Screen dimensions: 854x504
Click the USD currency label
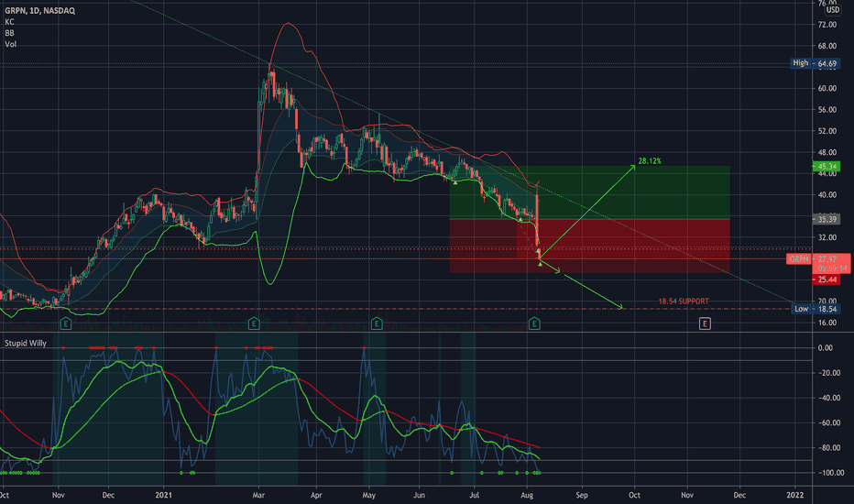click(833, 10)
